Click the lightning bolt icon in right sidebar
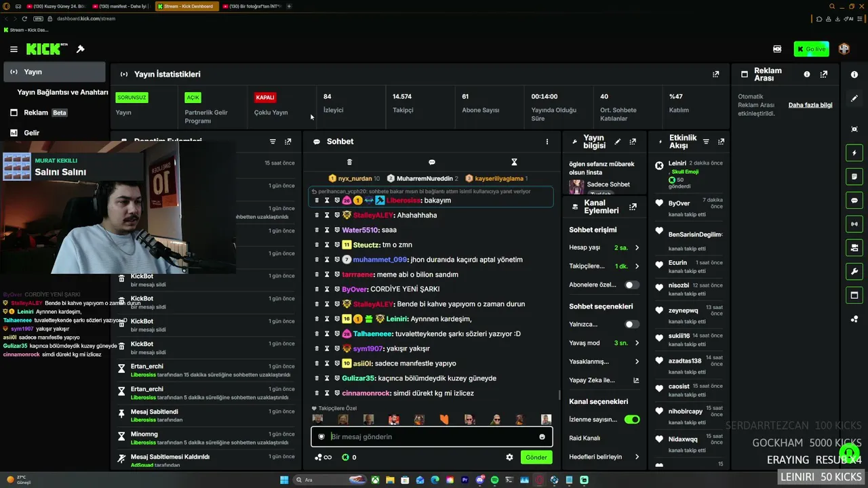The image size is (868, 488). click(854, 153)
